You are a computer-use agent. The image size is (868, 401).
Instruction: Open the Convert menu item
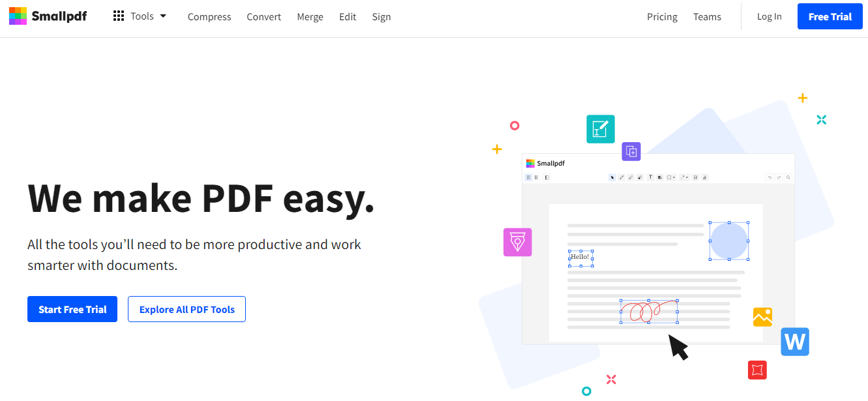pyautogui.click(x=264, y=17)
